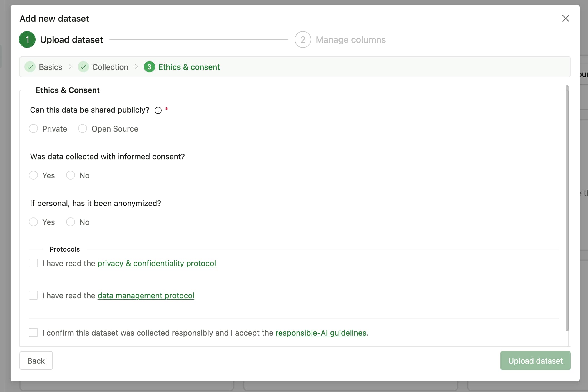The image size is (588, 392).
Task: Click the 'Can this data be shared publicly?' question
Action: [x=89, y=110]
